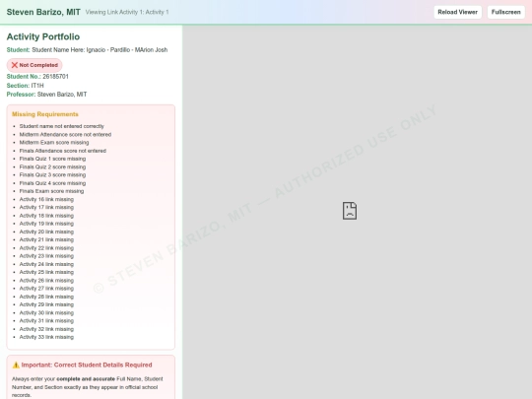Select 'Activity 22 link missing' item
The height and width of the screenshot is (399, 532).
[46, 248]
